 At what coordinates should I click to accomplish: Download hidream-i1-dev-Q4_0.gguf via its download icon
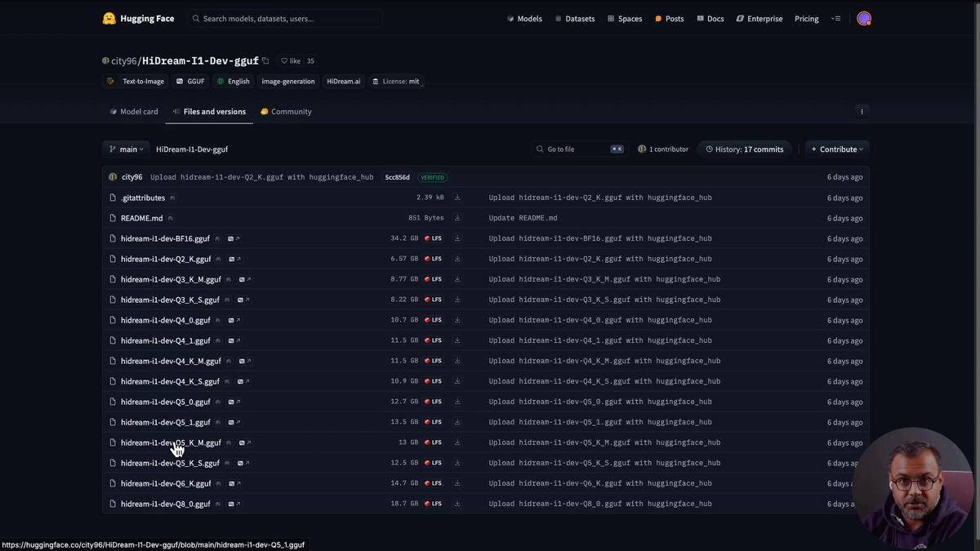click(457, 320)
